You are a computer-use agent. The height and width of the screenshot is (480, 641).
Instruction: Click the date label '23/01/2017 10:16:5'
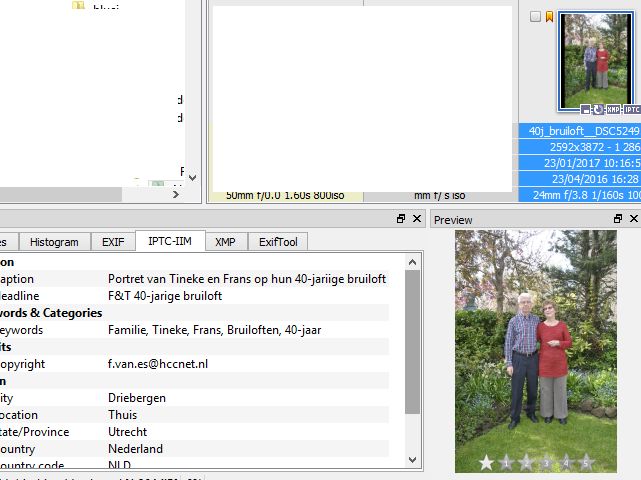tap(592, 163)
